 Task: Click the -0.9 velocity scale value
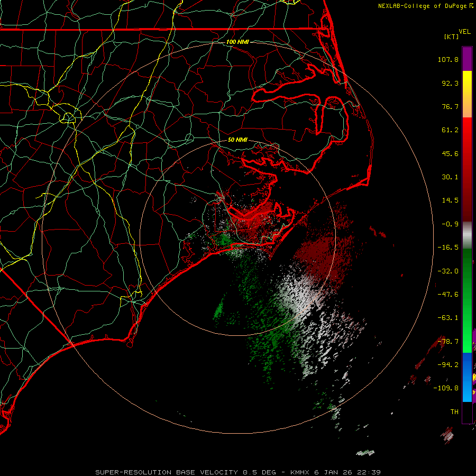(450, 224)
